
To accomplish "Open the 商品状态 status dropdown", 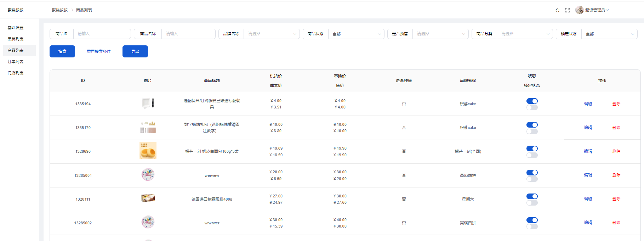I will [x=356, y=34].
